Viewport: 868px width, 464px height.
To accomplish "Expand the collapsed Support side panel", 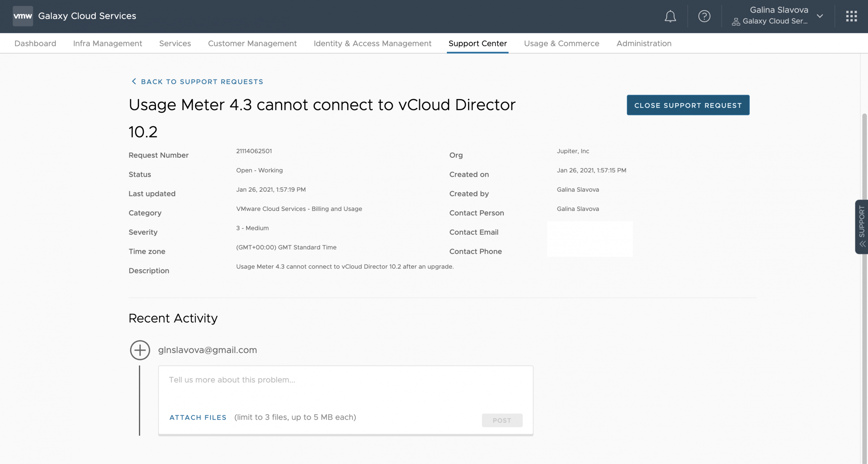I will pos(862,222).
